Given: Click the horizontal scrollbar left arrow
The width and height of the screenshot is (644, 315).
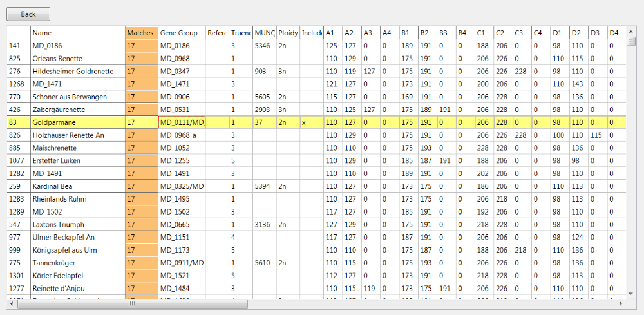Looking at the screenshot, I should [x=12, y=303].
